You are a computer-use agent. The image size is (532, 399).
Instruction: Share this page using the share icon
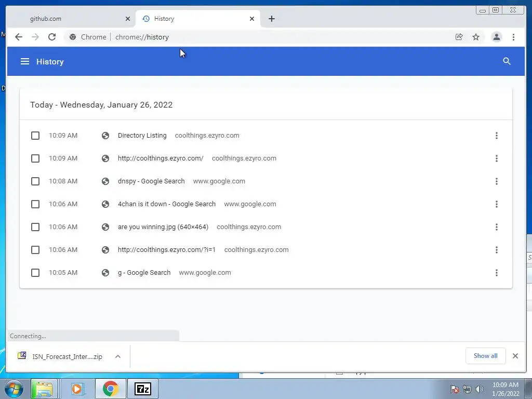click(x=459, y=37)
